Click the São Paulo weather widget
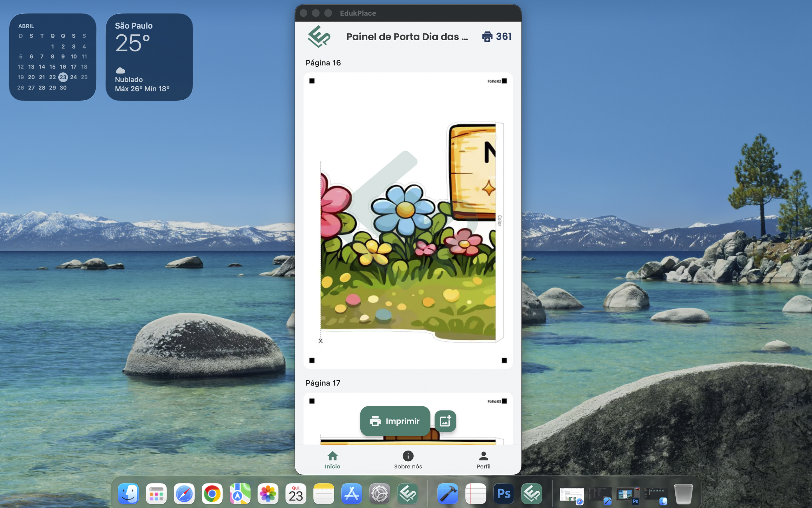812x508 pixels. pyautogui.click(x=149, y=57)
